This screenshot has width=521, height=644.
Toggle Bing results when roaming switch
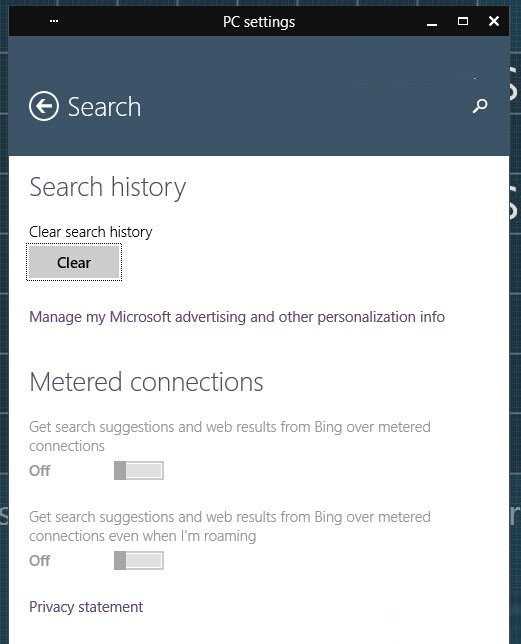point(139,561)
